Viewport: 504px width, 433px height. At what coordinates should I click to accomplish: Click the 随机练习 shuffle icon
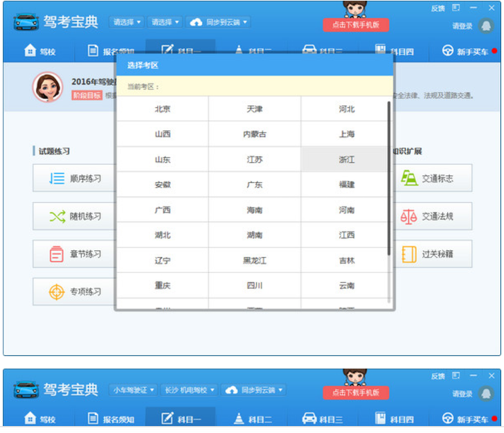(57, 216)
